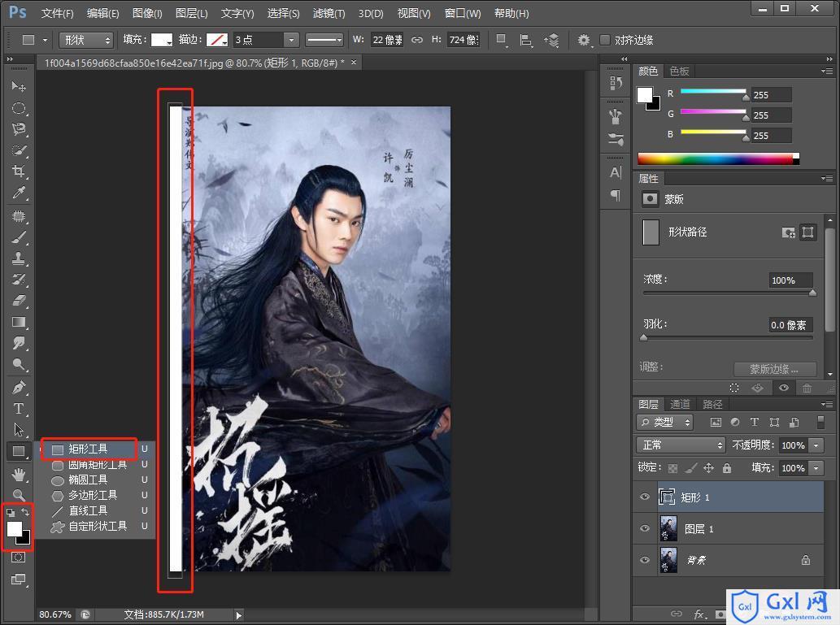Select the Zoom tool
The width and height of the screenshot is (840, 625).
point(18,496)
